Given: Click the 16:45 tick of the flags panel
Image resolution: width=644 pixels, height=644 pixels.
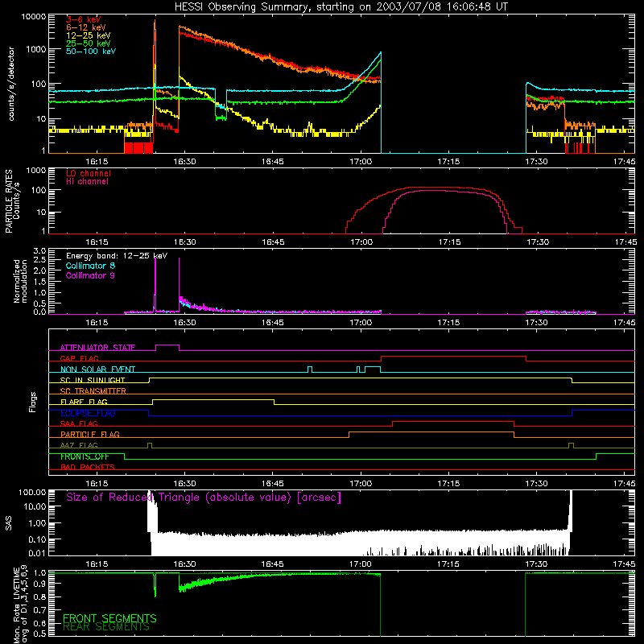Looking at the screenshot, I should tap(273, 484).
